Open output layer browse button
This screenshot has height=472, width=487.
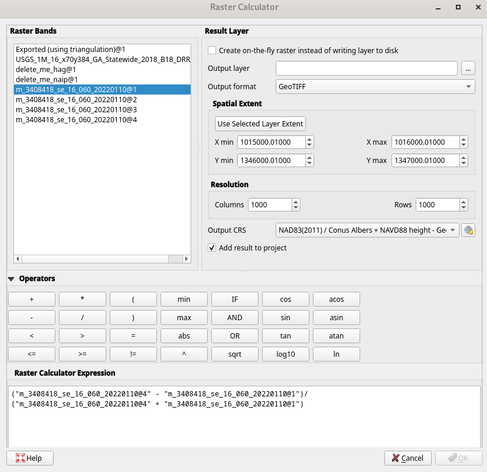[468, 68]
